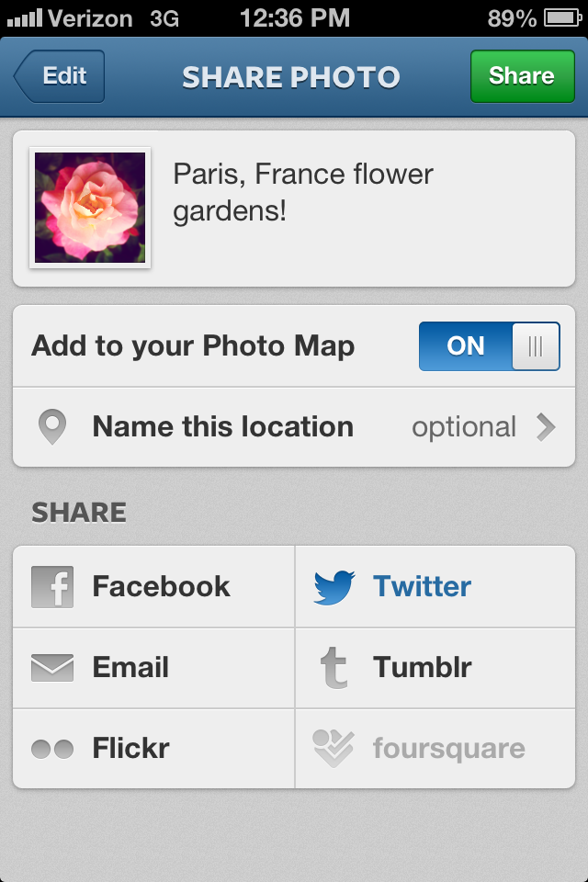Open the SHARE PHOTO screen title

(x=292, y=77)
